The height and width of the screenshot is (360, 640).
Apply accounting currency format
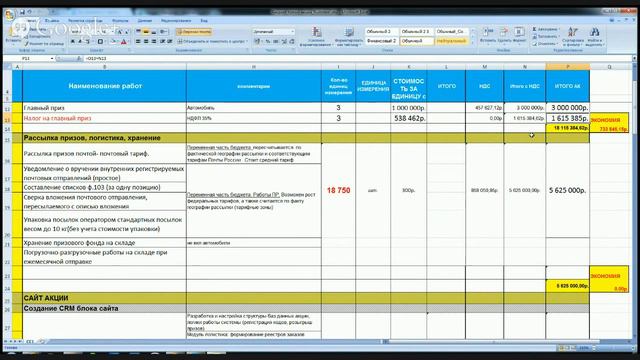coord(258,41)
